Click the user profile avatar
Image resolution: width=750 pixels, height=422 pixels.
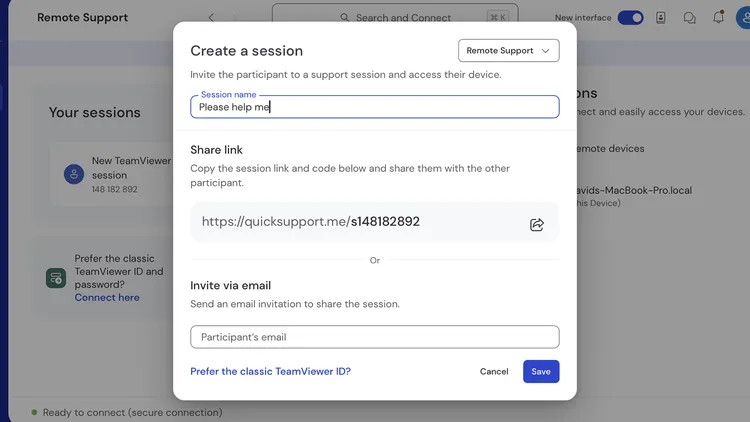(745, 18)
